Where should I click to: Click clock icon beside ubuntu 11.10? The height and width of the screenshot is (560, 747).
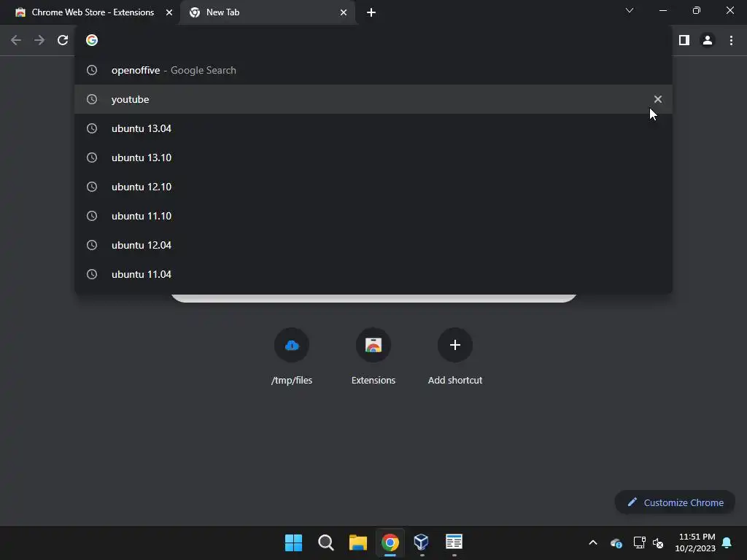(x=92, y=216)
